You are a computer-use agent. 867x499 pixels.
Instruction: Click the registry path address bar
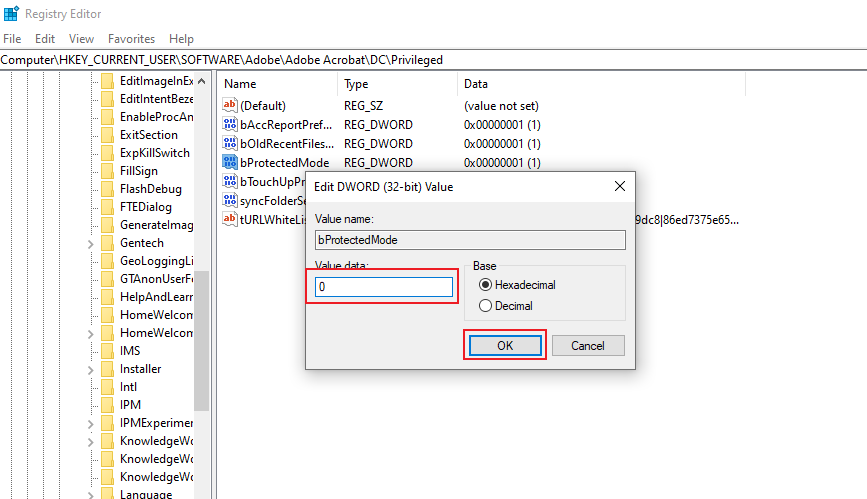[434, 60]
